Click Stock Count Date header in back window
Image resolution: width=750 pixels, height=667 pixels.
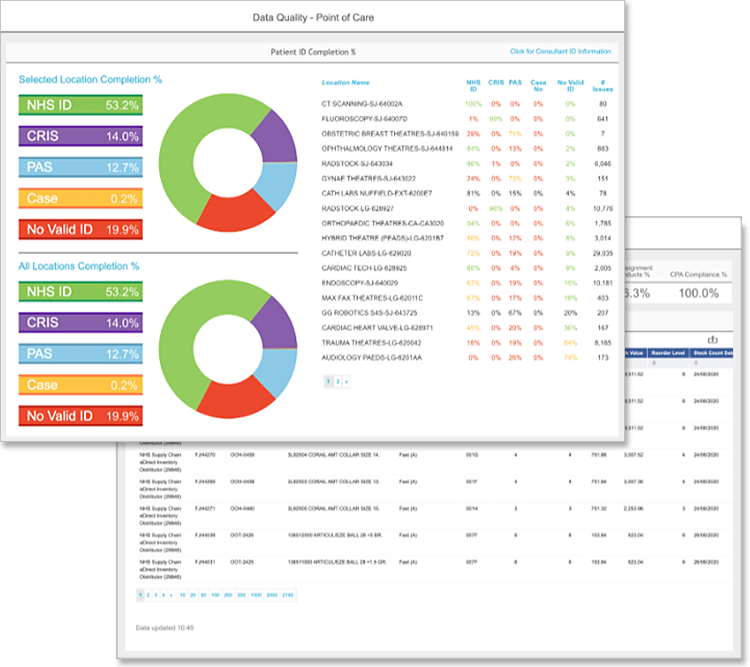[712, 353]
